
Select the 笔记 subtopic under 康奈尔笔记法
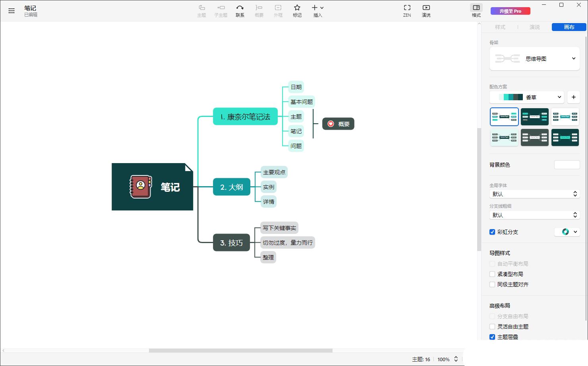(296, 131)
